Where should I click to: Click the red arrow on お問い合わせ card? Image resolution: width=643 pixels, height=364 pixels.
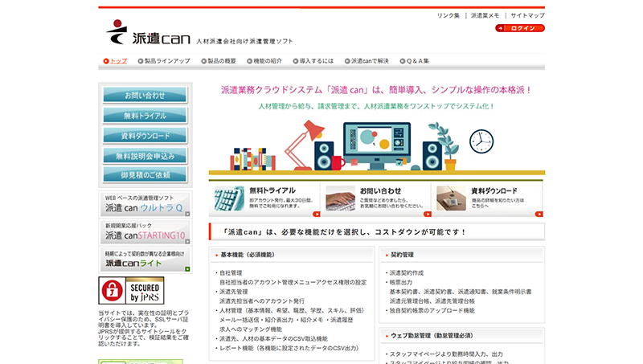click(428, 214)
